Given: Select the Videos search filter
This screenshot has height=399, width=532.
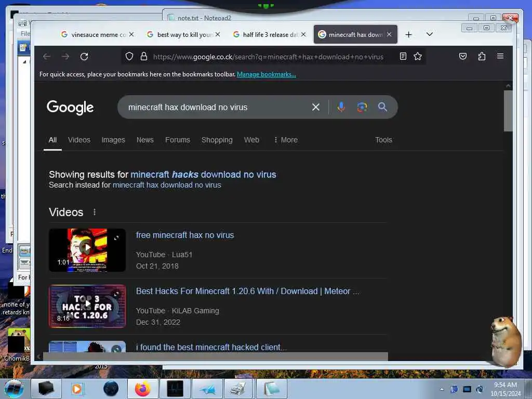Looking at the screenshot, I should pos(79,140).
